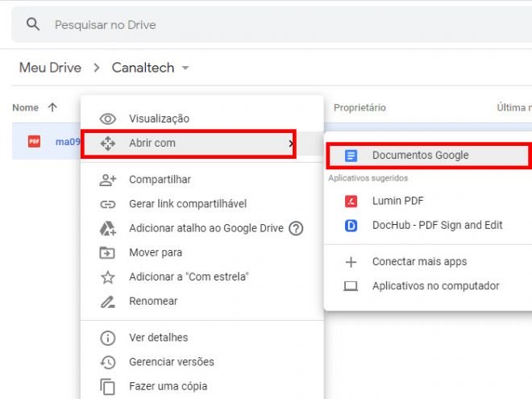Click the Canaltech breadcrumb label
Screen dimensions: 532x399
coord(143,68)
